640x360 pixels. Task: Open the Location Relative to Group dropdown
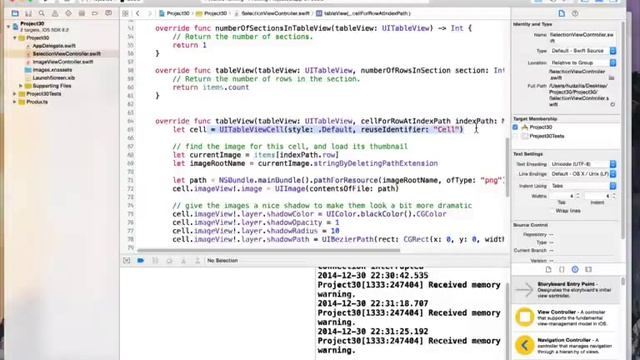coord(583,63)
